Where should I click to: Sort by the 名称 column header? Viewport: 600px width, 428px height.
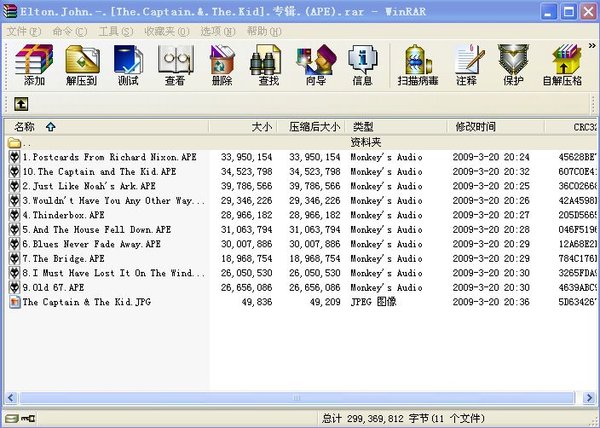106,127
